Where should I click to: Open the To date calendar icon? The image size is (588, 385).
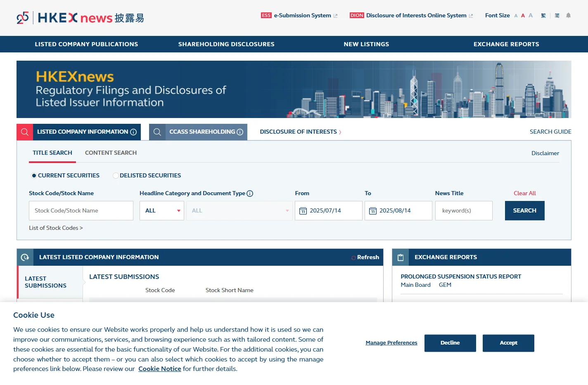373,211
